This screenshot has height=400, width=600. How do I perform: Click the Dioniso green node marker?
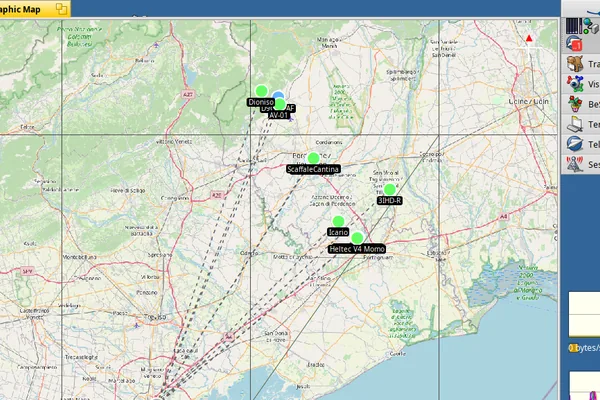pos(261,91)
